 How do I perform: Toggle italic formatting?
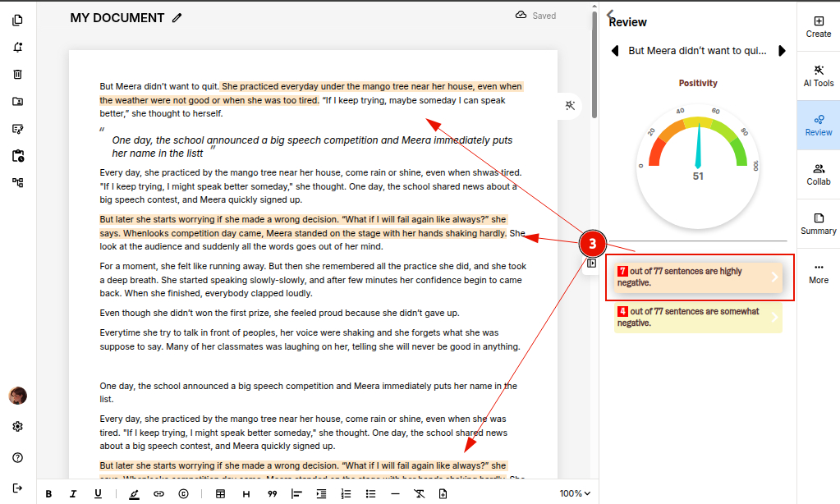click(73, 493)
